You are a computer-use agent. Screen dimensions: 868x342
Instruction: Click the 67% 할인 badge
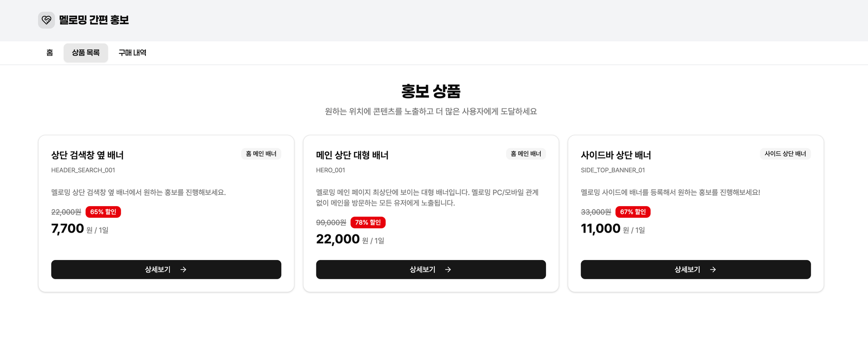[633, 212]
